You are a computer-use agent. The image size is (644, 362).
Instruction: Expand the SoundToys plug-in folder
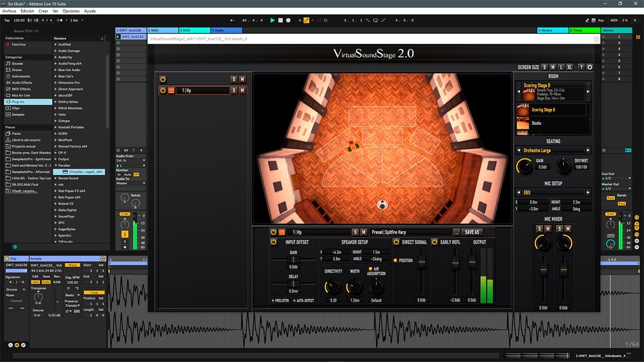(x=55, y=216)
